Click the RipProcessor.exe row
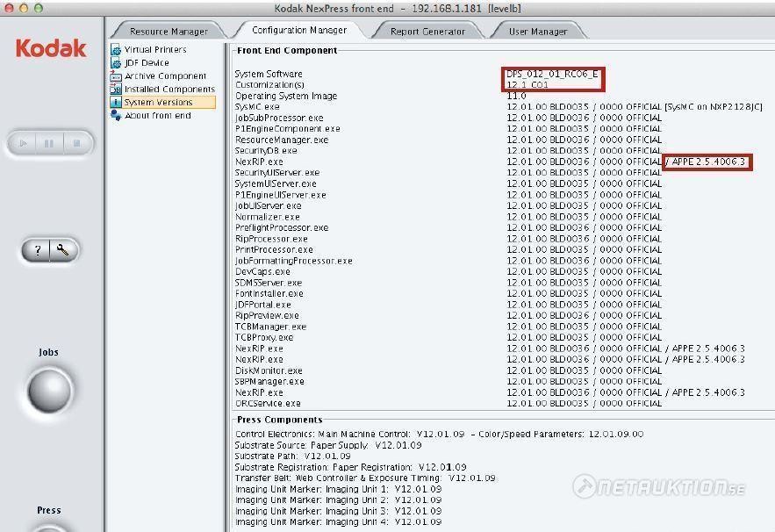The image size is (775, 532). (448, 239)
